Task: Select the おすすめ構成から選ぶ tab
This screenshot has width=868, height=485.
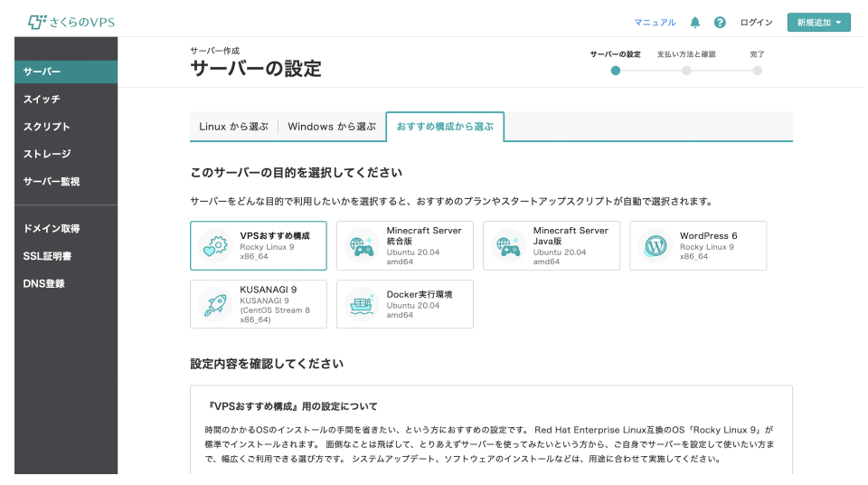Action: click(x=445, y=127)
